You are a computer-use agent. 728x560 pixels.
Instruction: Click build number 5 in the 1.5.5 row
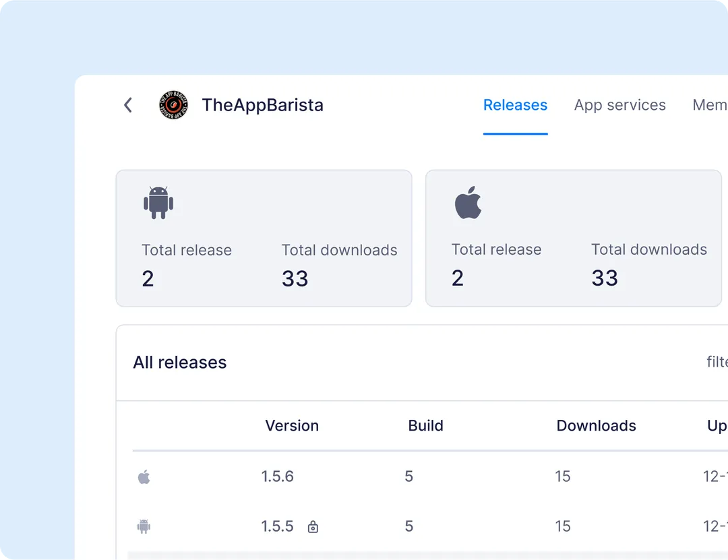tap(408, 526)
